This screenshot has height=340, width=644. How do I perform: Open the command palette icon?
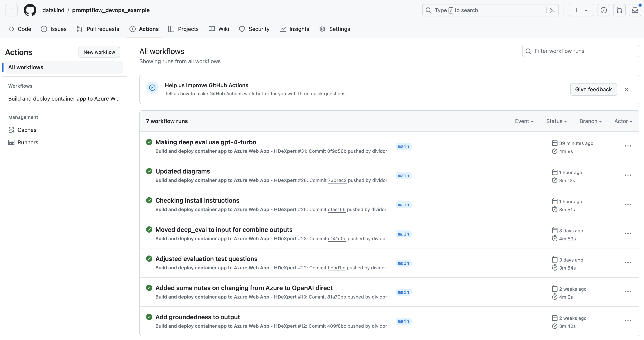pyautogui.click(x=552, y=10)
